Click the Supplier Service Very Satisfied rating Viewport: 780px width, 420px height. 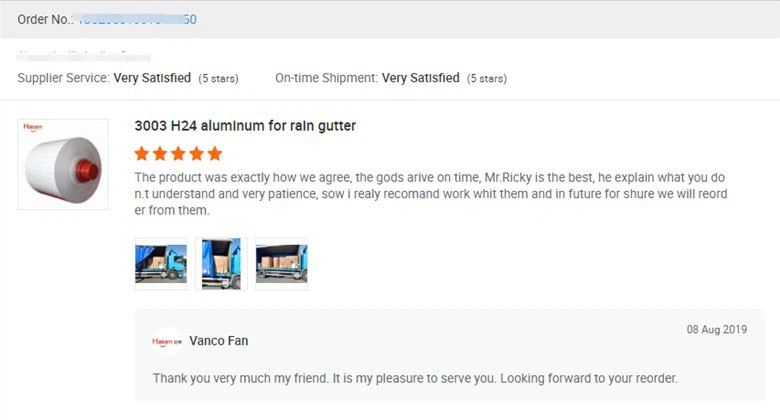150,78
